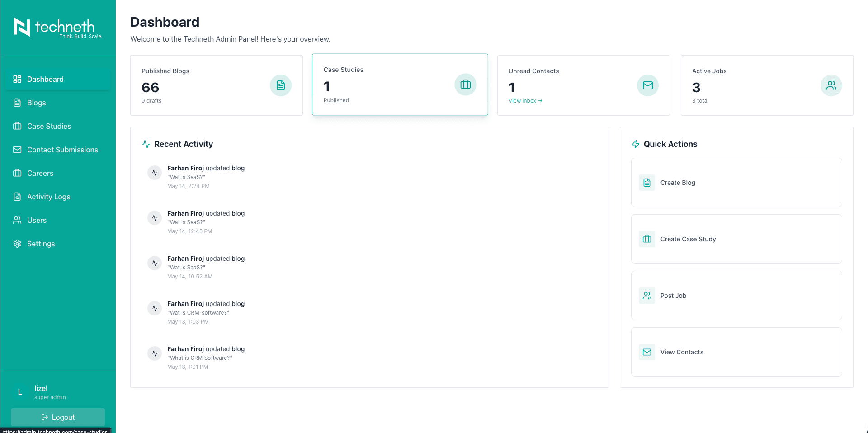Click the Recent Activity heading text
Viewport: 868px width, 433px height.
click(184, 144)
